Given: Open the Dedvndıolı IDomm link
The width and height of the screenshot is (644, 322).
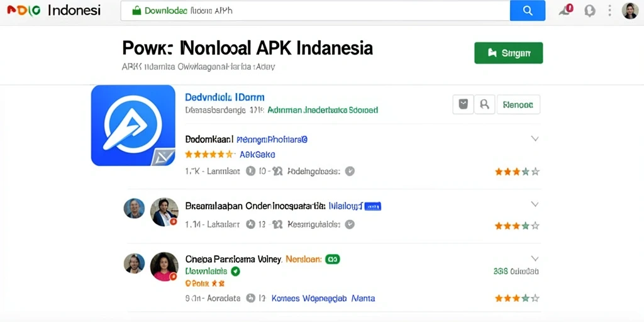Looking at the screenshot, I should (x=225, y=97).
